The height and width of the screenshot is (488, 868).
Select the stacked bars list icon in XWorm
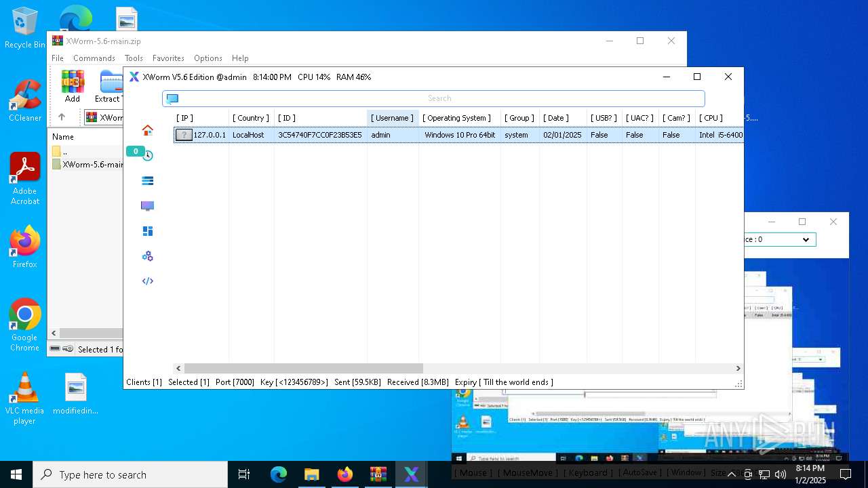click(147, 181)
